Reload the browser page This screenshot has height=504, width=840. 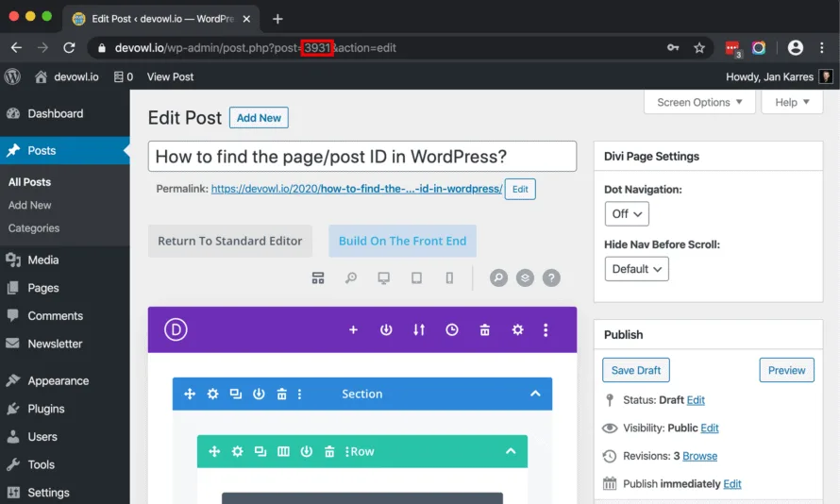[69, 48]
